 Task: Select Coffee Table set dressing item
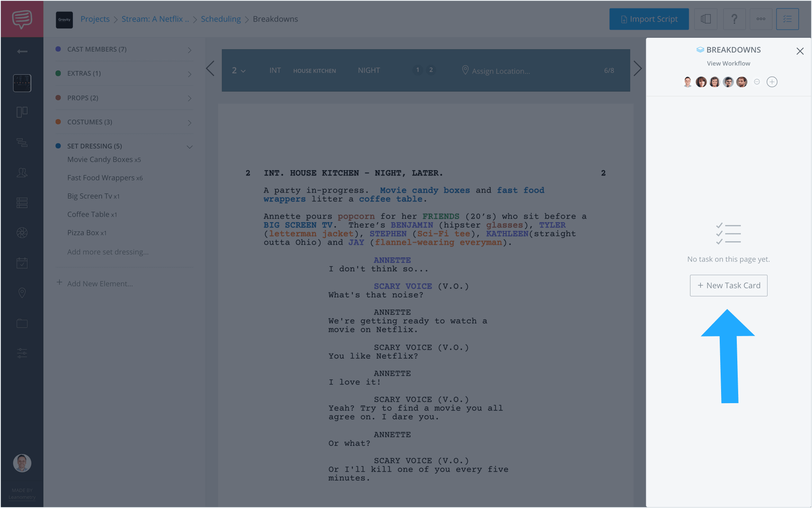(92, 215)
